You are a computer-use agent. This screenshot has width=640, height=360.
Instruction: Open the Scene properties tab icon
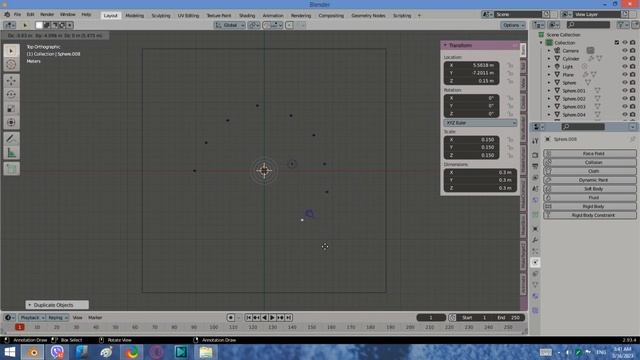point(535,189)
